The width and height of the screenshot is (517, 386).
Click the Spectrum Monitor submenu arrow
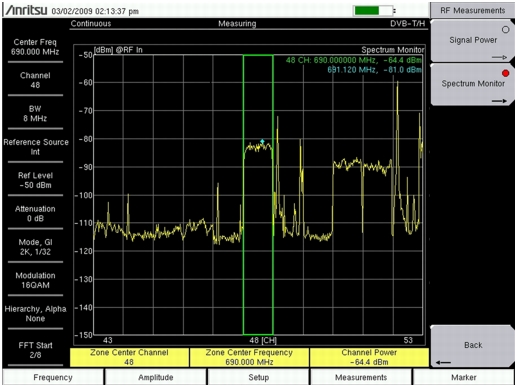(x=499, y=101)
